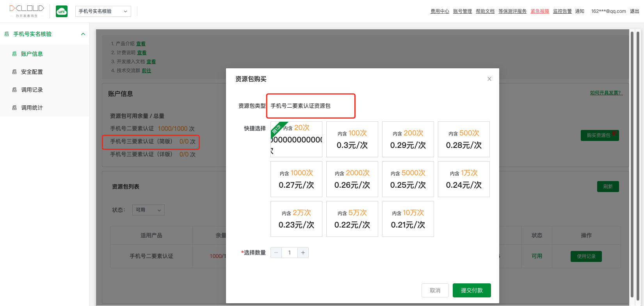
Task: Open 监控告警 in the top bar
Action: pyautogui.click(x=562, y=11)
